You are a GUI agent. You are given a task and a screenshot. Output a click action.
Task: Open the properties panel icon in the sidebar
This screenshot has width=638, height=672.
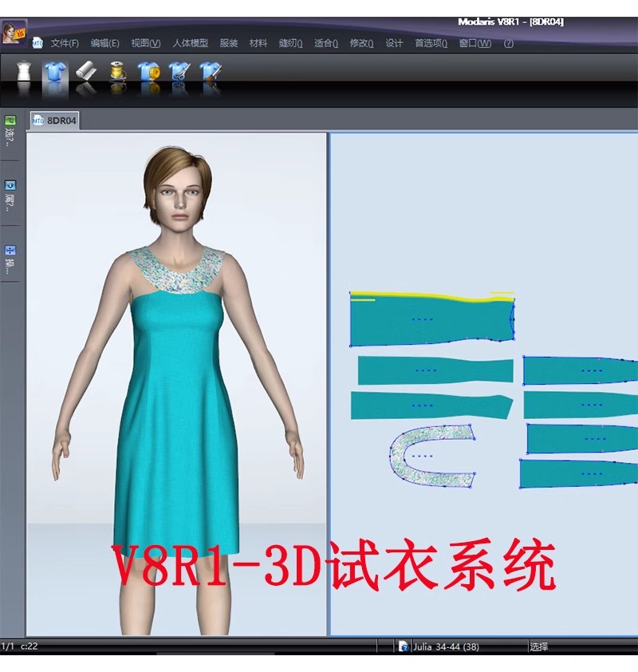click(x=10, y=186)
